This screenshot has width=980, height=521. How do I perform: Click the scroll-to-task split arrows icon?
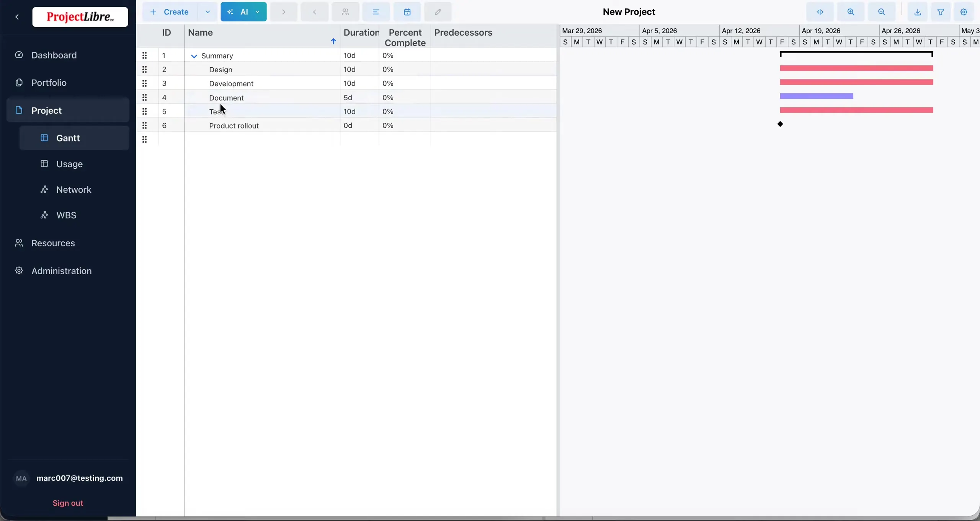(820, 12)
